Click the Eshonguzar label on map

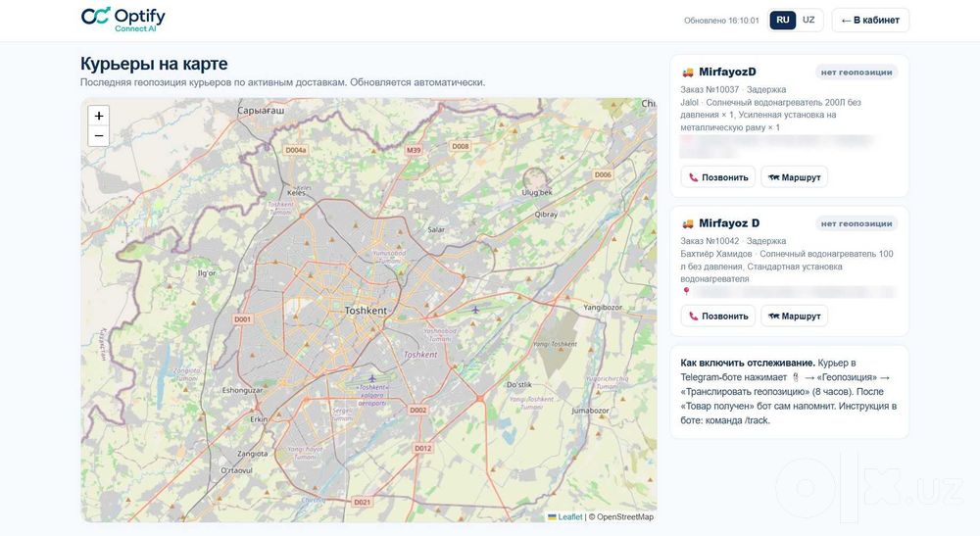(242, 390)
